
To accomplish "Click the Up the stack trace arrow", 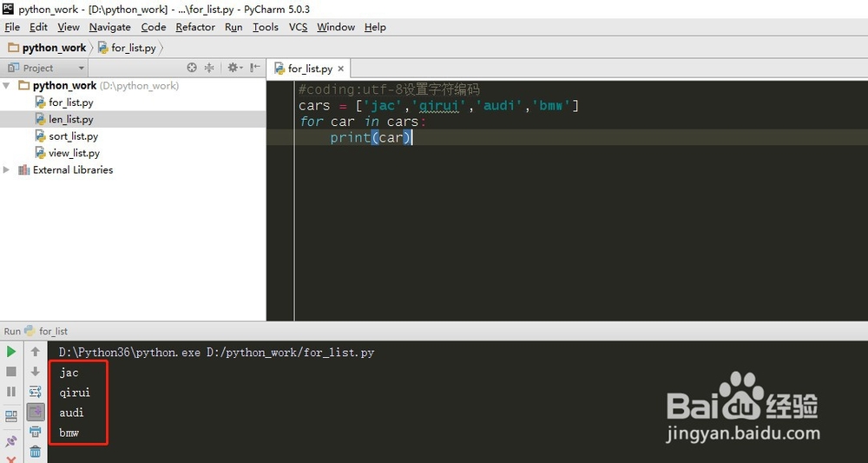I will coord(36,352).
